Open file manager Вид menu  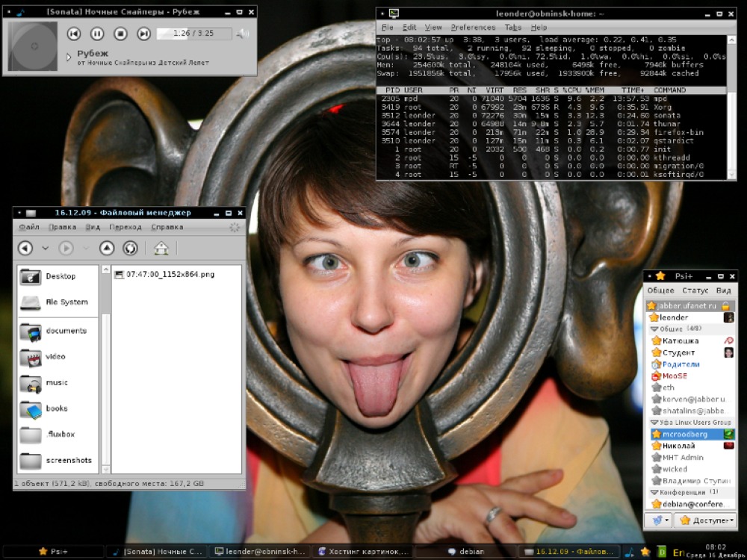tap(93, 227)
